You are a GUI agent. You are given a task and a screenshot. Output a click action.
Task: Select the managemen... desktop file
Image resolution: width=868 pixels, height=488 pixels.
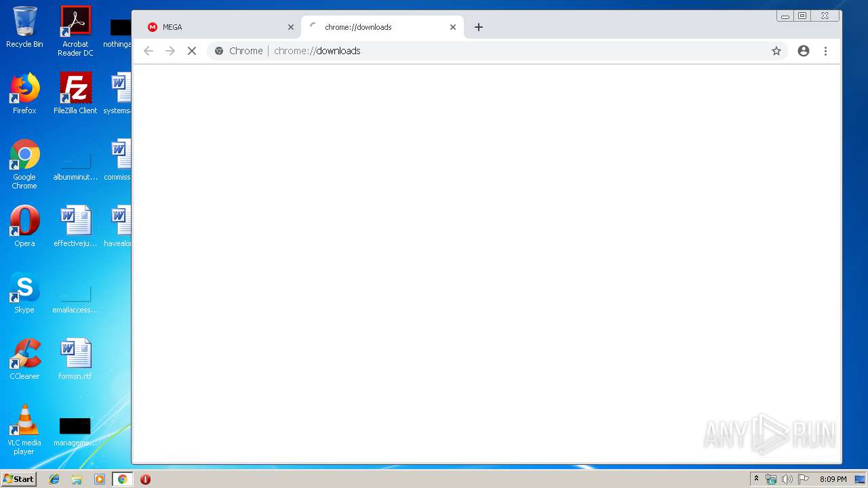[x=75, y=431]
